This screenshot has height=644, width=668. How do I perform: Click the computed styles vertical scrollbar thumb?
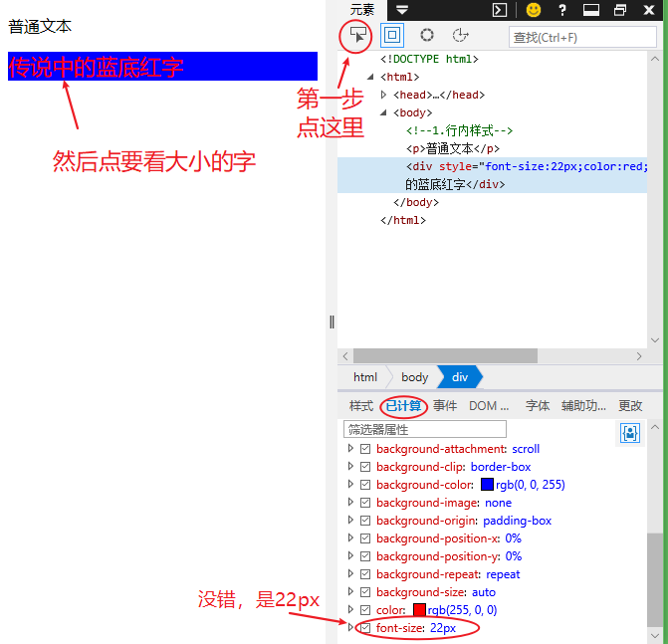[x=655, y=579]
